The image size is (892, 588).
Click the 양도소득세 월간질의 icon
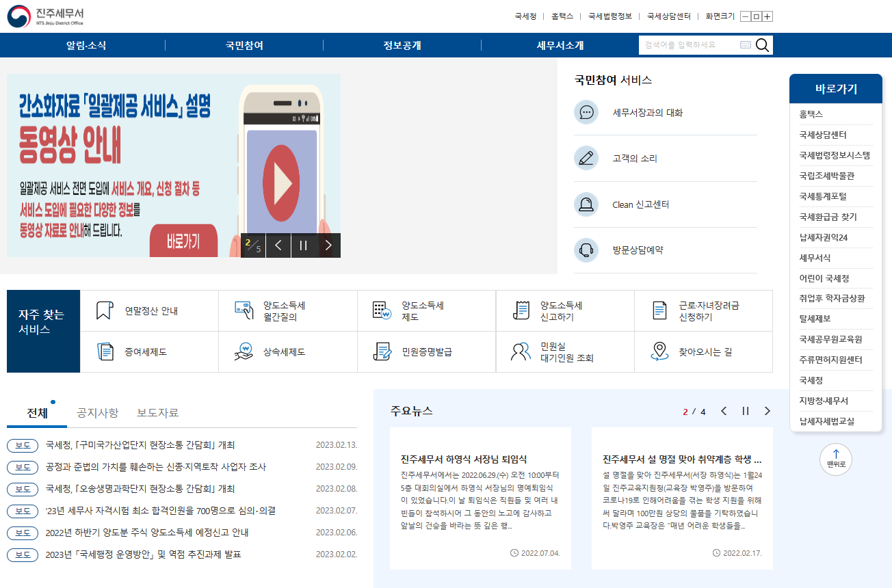pos(244,310)
